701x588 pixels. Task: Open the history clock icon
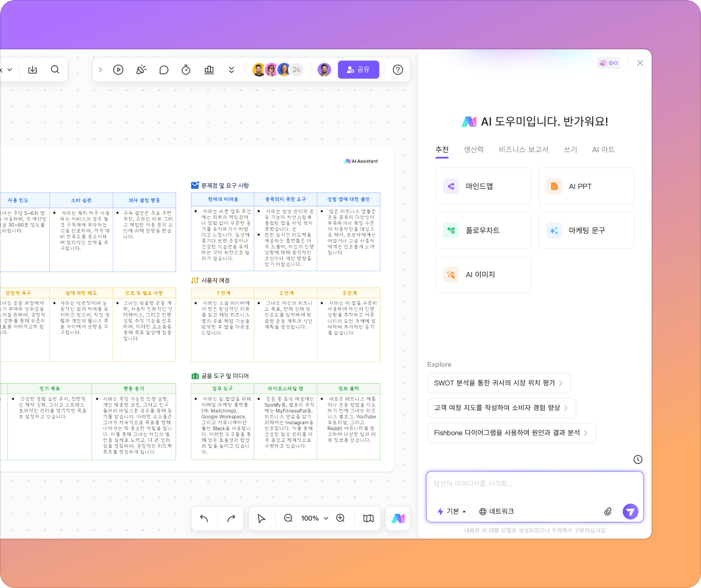click(638, 460)
